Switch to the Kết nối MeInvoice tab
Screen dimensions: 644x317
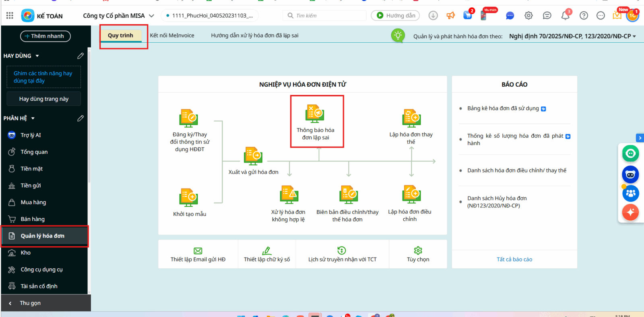click(172, 35)
